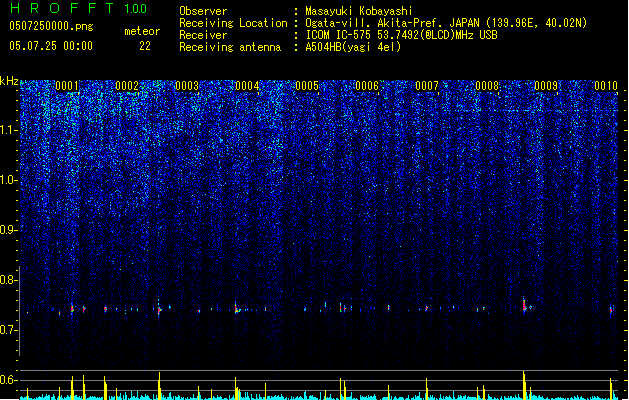
Task: Click the A504HB(yagi 4el) antenna value
Action: [x=353, y=47]
